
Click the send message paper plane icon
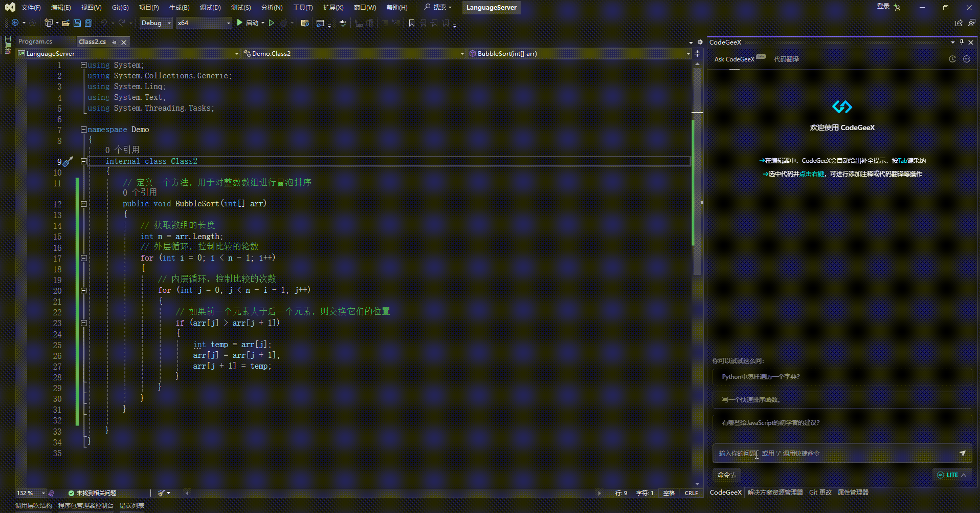963,453
